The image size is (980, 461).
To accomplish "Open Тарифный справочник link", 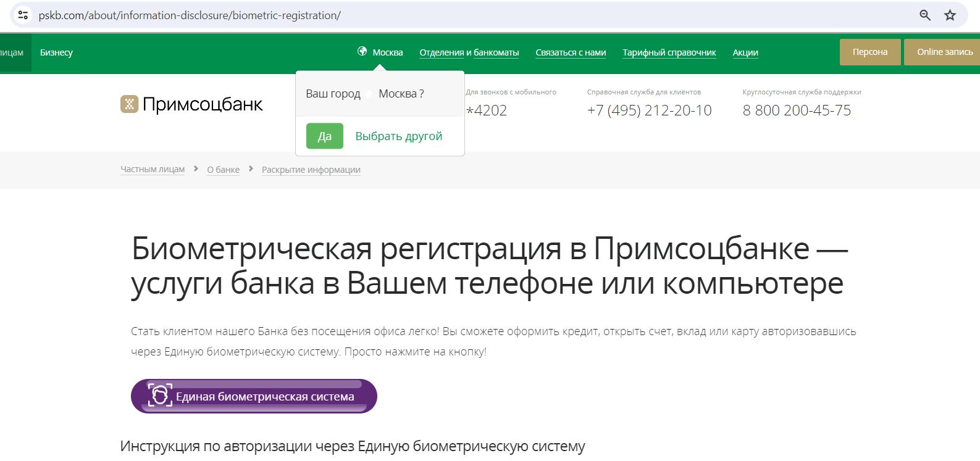I will 669,52.
